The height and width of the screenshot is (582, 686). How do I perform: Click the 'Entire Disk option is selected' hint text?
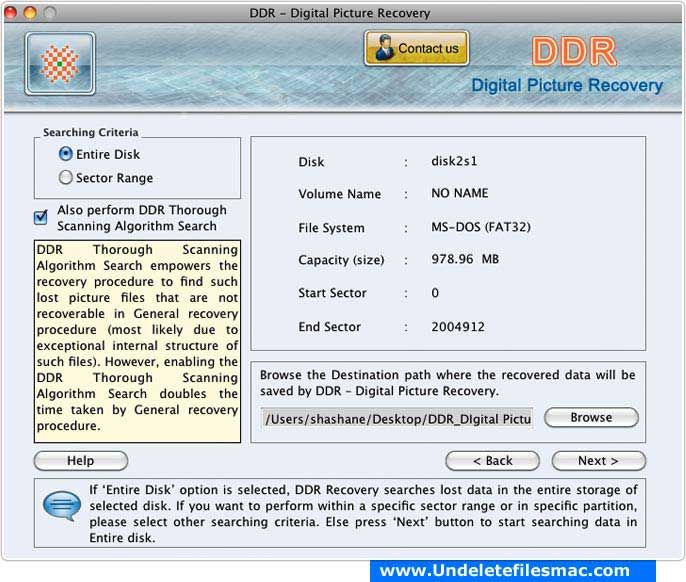pyautogui.click(x=363, y=514)
